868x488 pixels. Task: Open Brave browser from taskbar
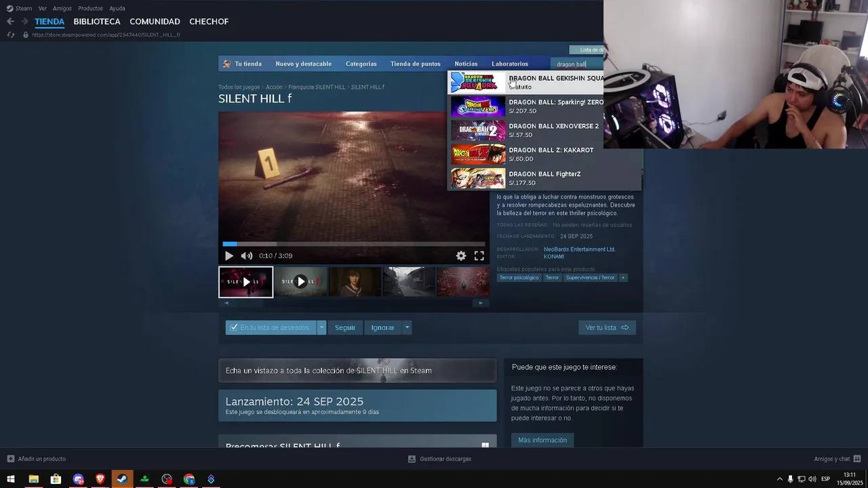(x=100, y=479)
